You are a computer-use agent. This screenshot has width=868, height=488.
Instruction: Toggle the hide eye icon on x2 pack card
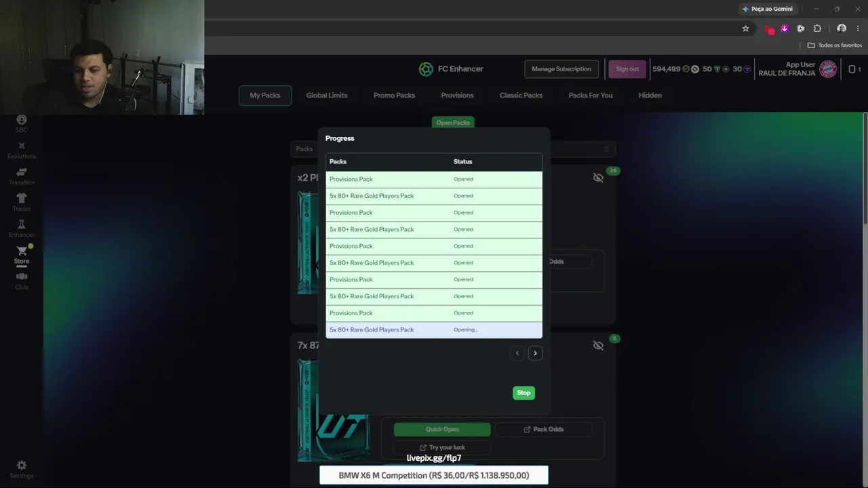click(x=598, y=178)
